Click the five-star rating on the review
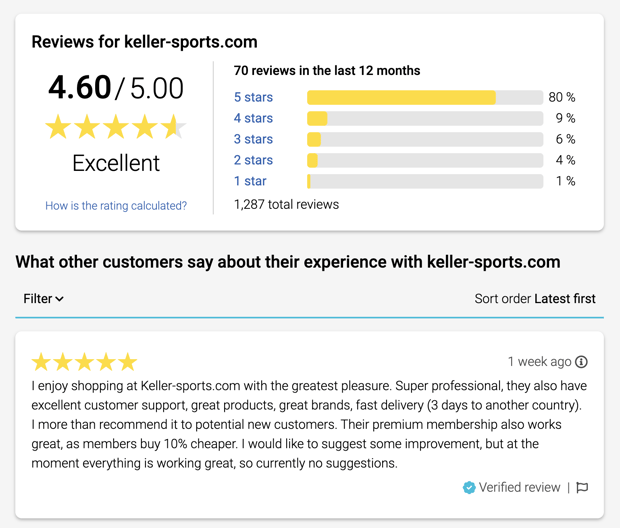Screen dimensions: 620x528 click(x=84, y=362)
